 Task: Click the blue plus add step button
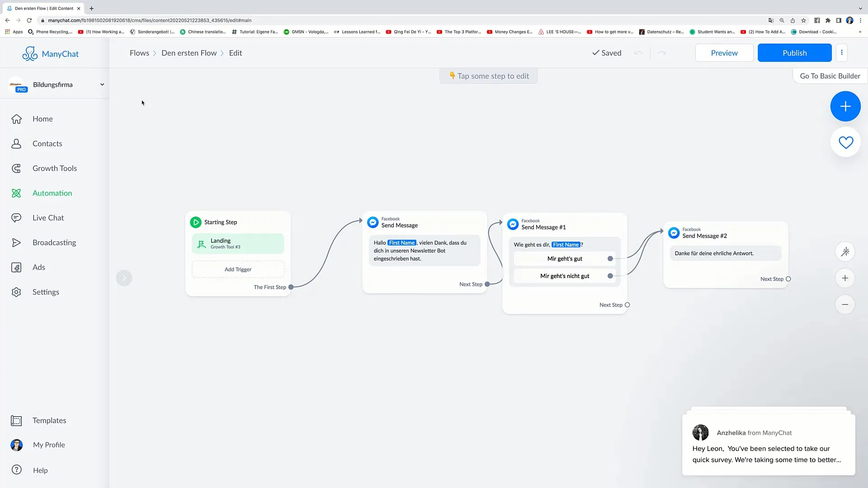point(845,106)
